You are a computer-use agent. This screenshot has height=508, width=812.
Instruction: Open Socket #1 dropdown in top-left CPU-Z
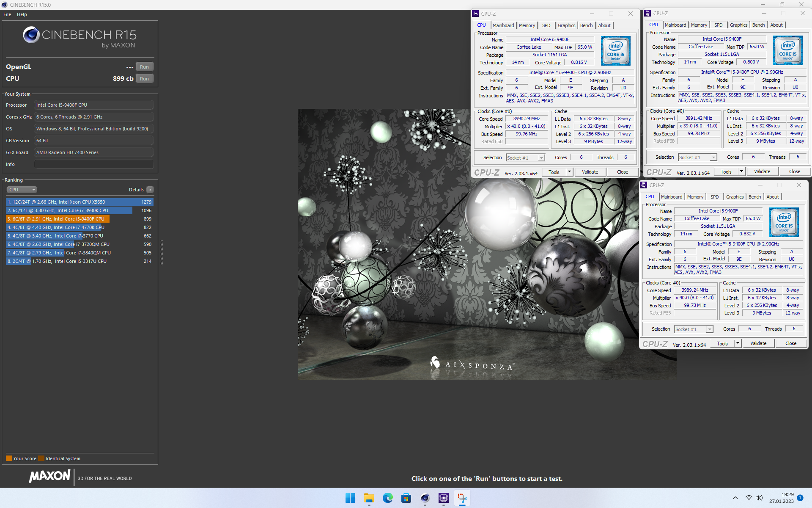tap(525, 157)
